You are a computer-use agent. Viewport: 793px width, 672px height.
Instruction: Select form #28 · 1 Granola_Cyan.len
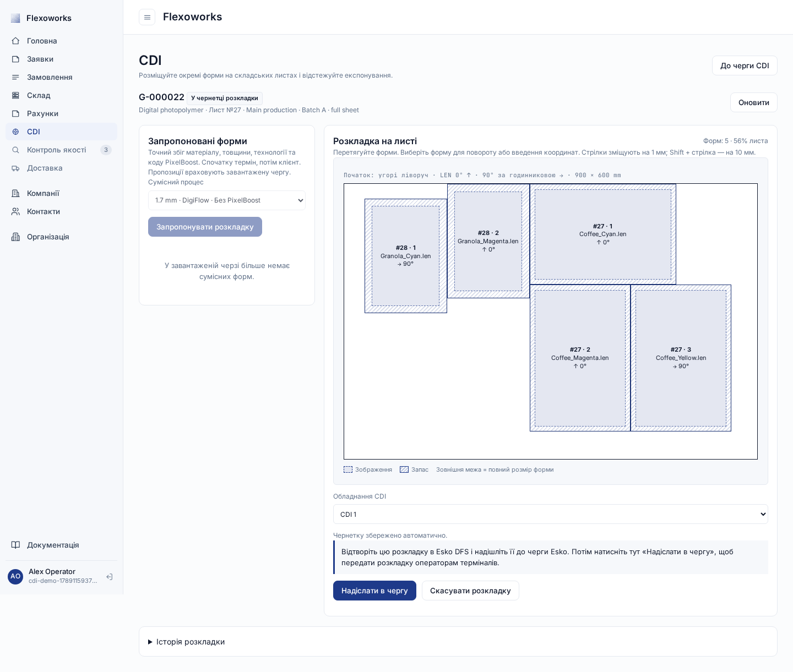pyautogui.click(x=406, y=256)
